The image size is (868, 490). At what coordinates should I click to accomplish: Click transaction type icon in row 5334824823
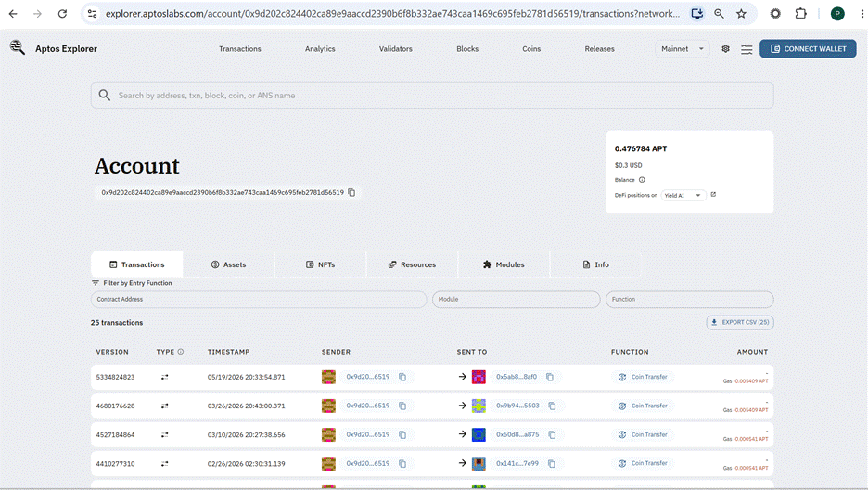click(x=164, y=377)
